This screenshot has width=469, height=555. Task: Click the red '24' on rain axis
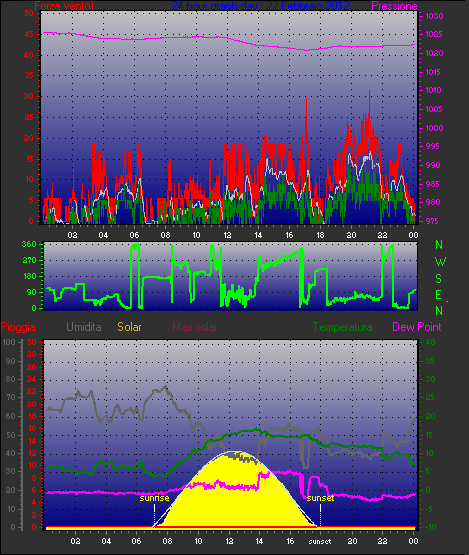click(x=32, y=379)
